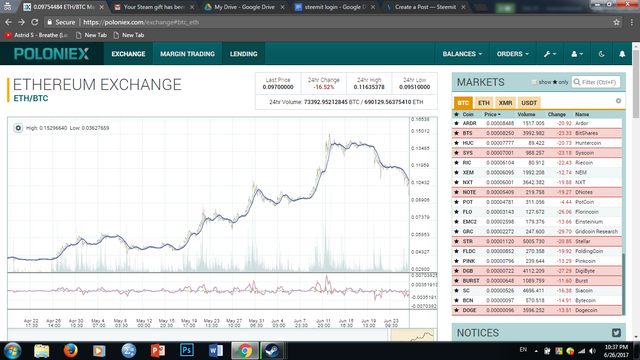Toggle favorite star for SYS
The width and height of the screenshot is (640, 360).
[x=456, y=153]
